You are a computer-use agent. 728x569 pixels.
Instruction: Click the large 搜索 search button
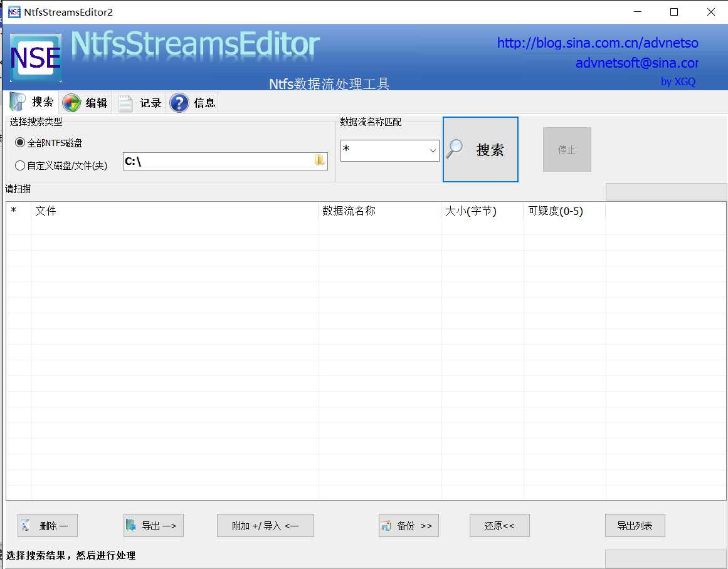click(x=480, y=149)
